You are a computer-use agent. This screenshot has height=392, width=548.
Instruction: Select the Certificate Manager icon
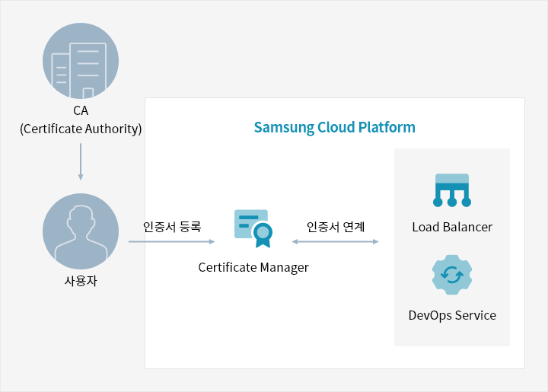pos(253,228)
